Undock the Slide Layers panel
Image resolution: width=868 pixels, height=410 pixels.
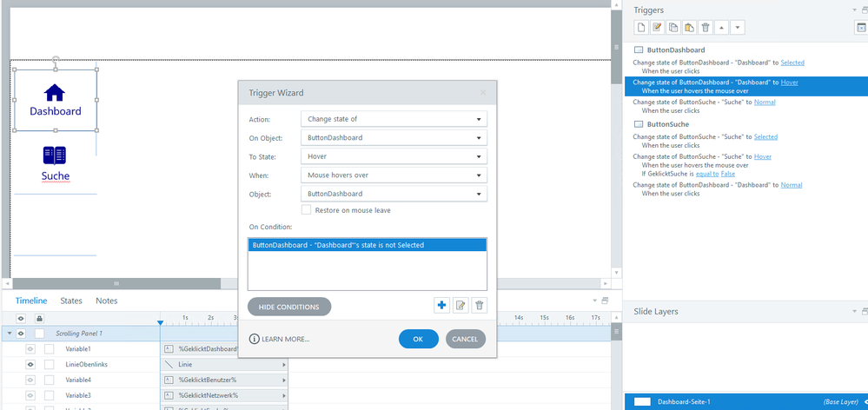(865, 312)
